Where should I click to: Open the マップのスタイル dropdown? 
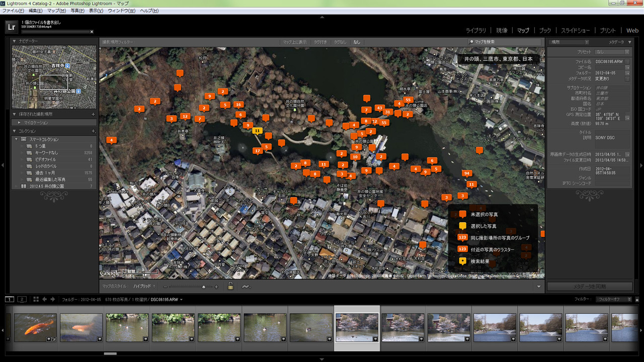(x=144, y=286)
